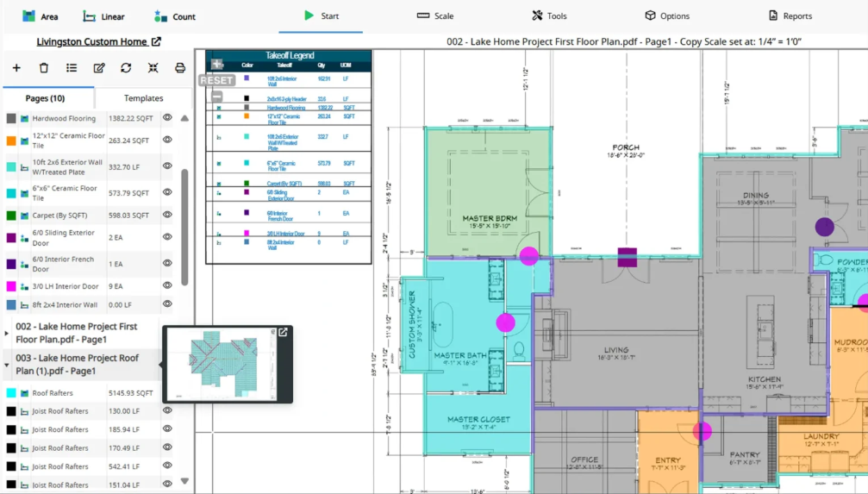Select Roof Rafters 5145.93 SQFT row
This screenshot has width=868, height=494.
pyautogui.click(x=82, y=392)
